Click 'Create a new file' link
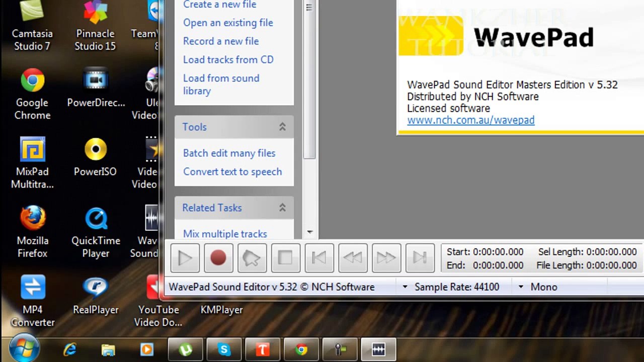This screenshot has height=362, width=644. coord(220,5)
